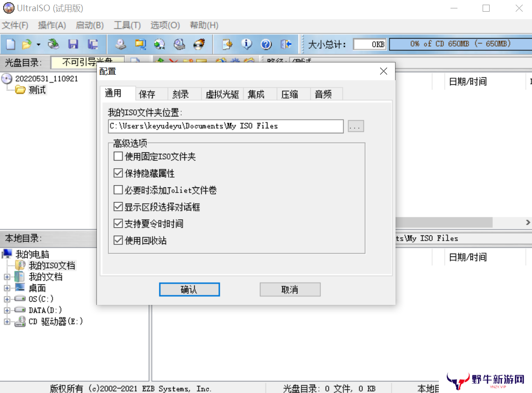
Task: Toggle 使用回收站 checkbox
Action: coord(118,240)
